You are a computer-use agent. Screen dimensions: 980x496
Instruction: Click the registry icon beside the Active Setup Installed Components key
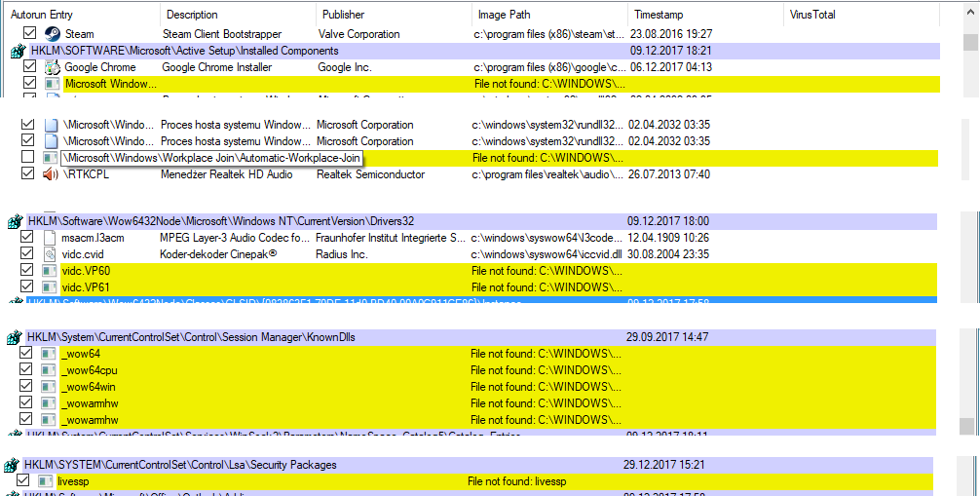(x=19, y=52)
